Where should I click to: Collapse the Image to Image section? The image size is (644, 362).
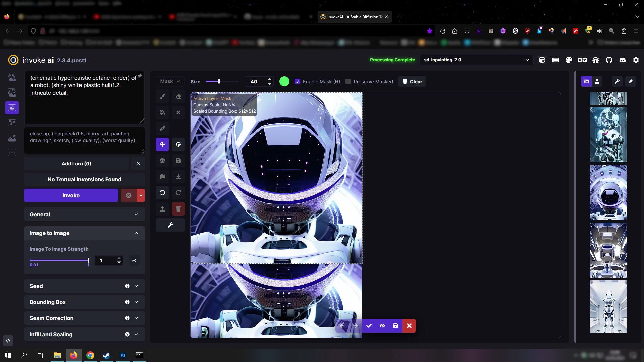(x=84, y=233)
